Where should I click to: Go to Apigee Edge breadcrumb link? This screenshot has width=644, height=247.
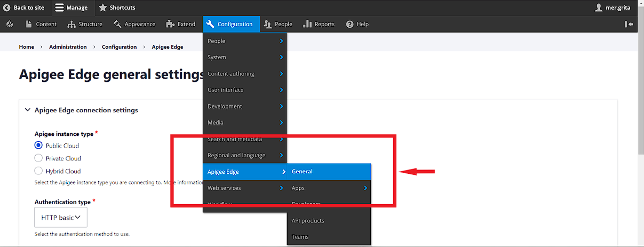point(168,47)
